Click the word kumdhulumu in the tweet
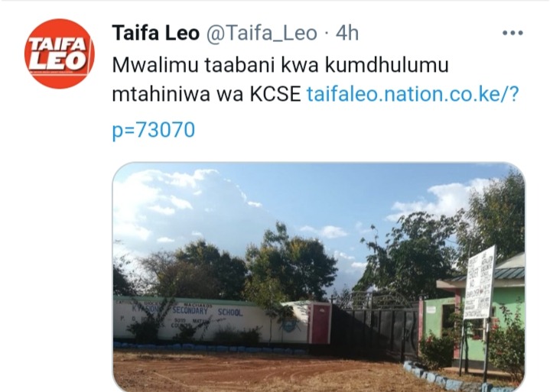550x392 pixels. tap(386, 65)
